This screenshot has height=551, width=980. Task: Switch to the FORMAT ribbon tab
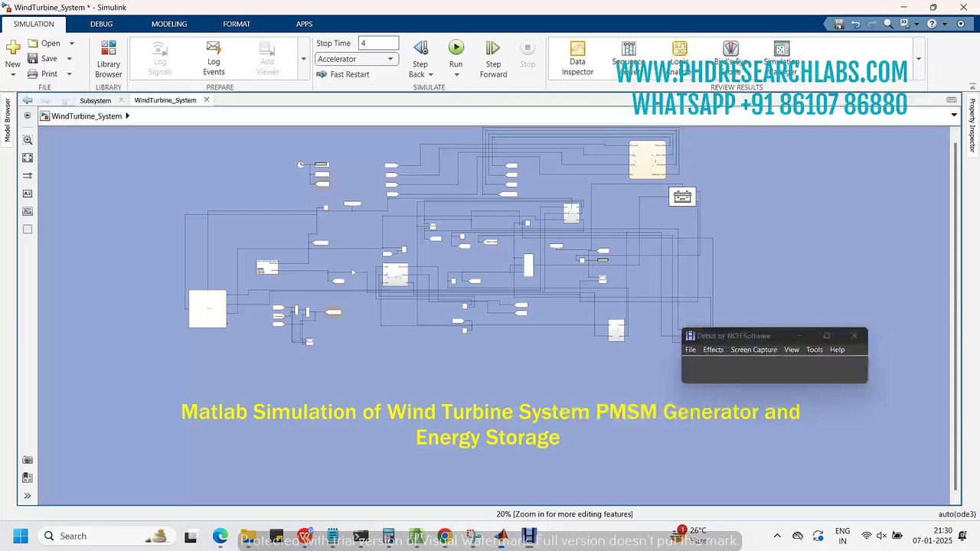237,24
